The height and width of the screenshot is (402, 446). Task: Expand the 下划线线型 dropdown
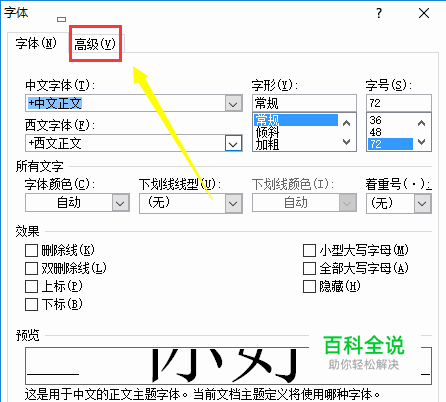point(233,203)
